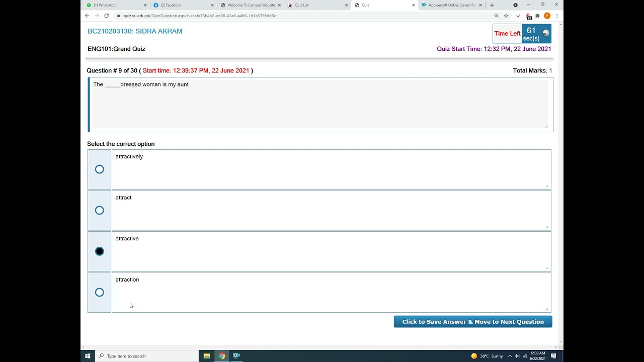Image resolution: width=644 pixels, height=362 pixels.
Task: Open the red badge extension icon
Action: pos(528,16)
